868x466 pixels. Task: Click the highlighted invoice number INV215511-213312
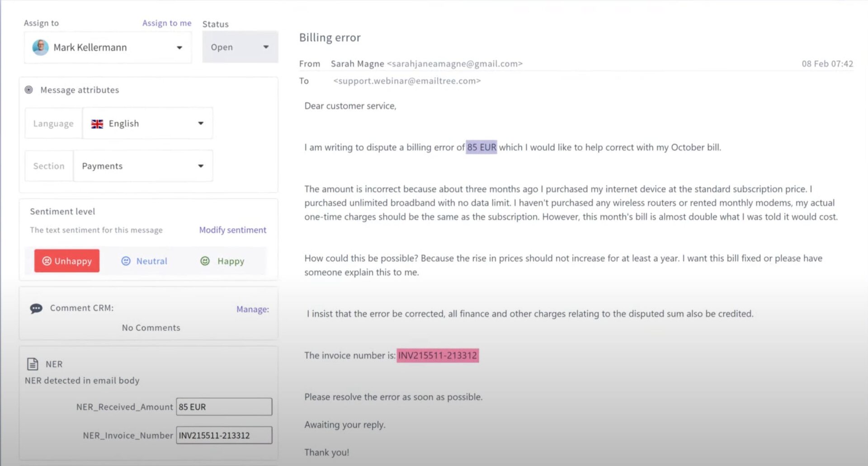pos(438,355)
